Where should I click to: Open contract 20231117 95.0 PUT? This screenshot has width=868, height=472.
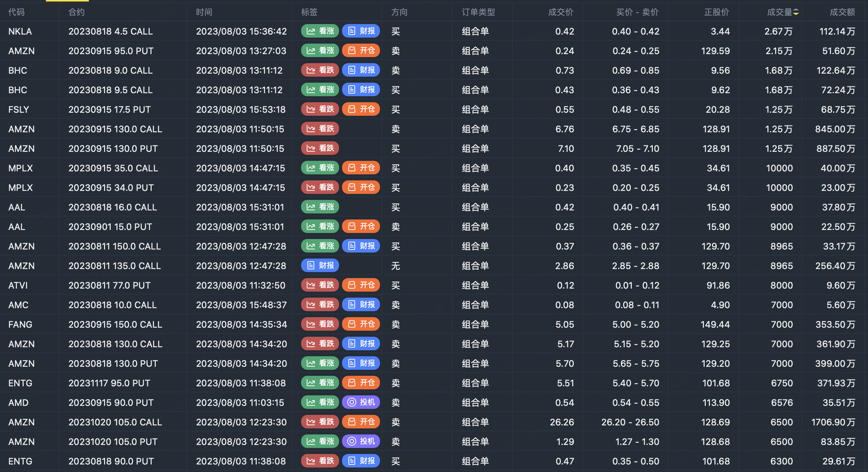[x=109, y=383]
